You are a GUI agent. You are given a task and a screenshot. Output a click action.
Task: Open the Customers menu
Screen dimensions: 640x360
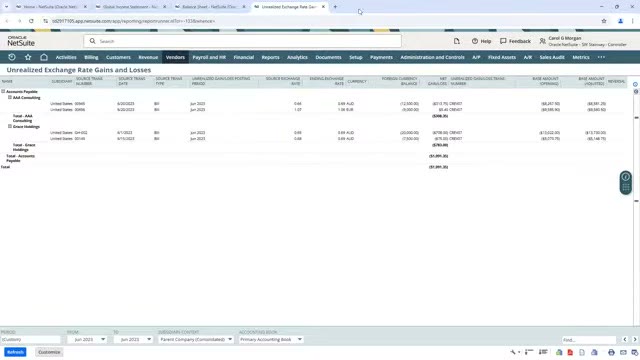(118, 58)
